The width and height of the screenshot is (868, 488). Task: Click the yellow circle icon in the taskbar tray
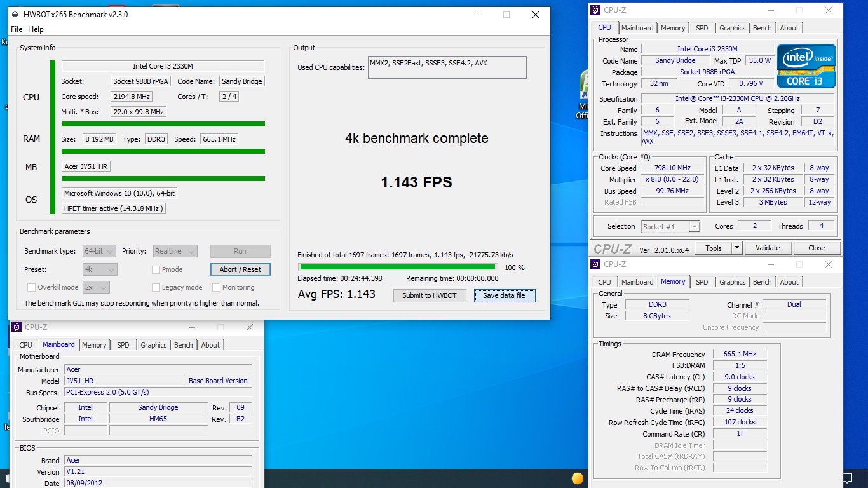pyautogui.click(x=578, y=478)
